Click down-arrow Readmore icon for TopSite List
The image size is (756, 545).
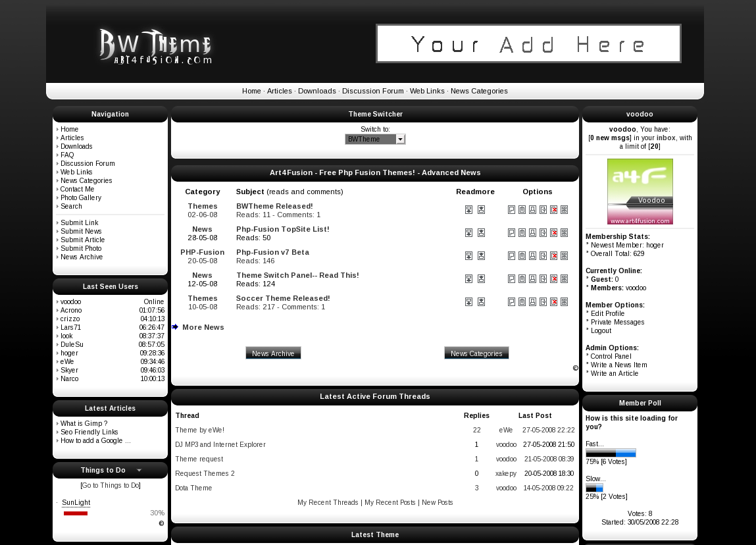pos(481,233)
